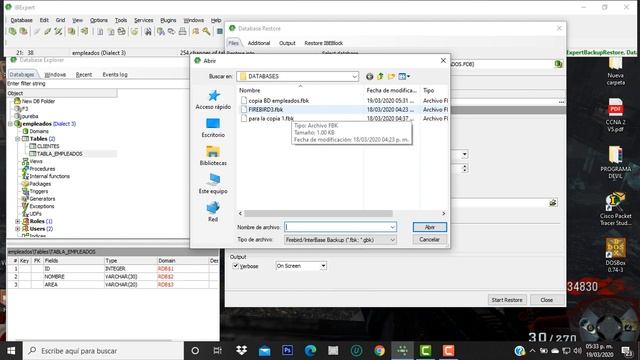This screenshot has height=360, width=640.
Task: Click Start Restore button
Action: pyautogui.click(x=507, y=300)
